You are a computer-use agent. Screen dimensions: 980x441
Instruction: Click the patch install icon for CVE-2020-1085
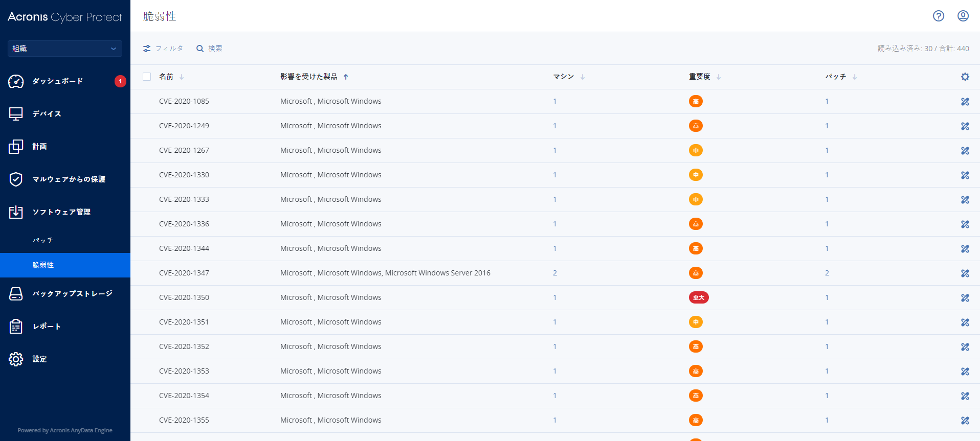point(965,102)
